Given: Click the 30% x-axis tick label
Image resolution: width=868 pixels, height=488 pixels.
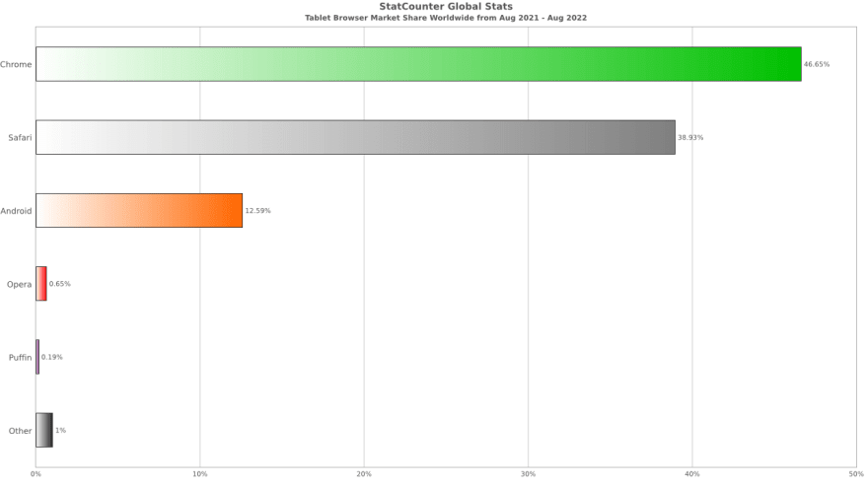Looking at the screenshot, I should click(528, 474).
